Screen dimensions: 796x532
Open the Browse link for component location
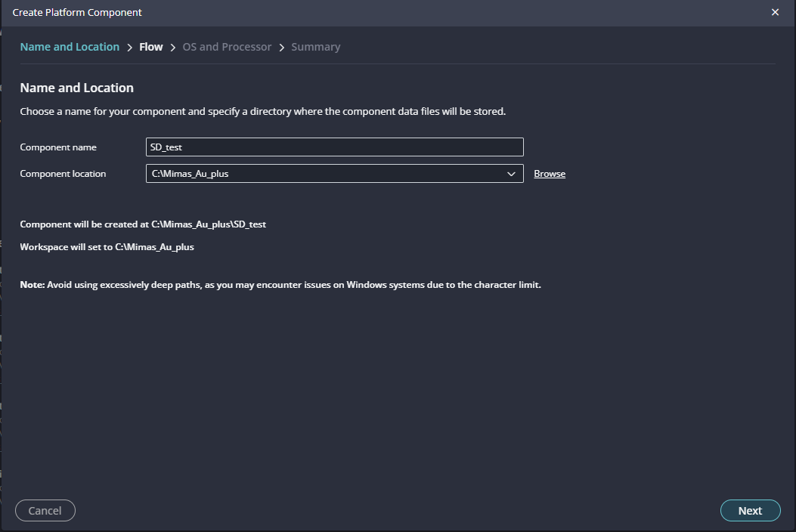550,174
